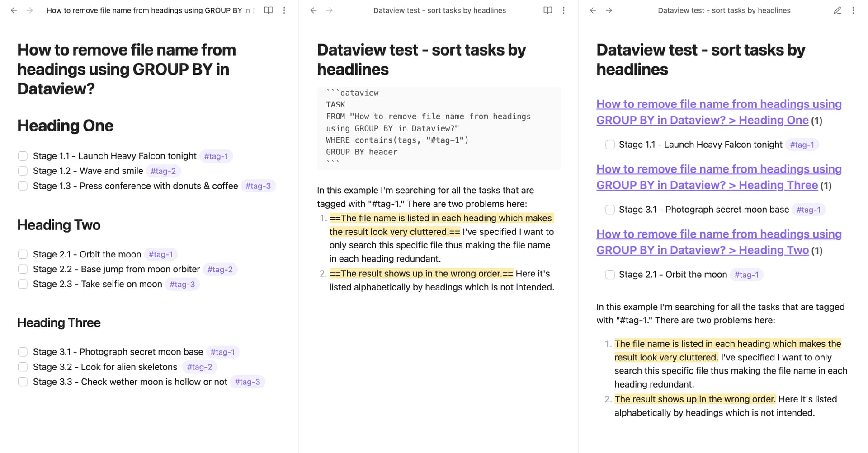Click #tag-1 on Stage 2.1 in right pane
The width and height of the screenshot is (868, 453).
[746, 275]
